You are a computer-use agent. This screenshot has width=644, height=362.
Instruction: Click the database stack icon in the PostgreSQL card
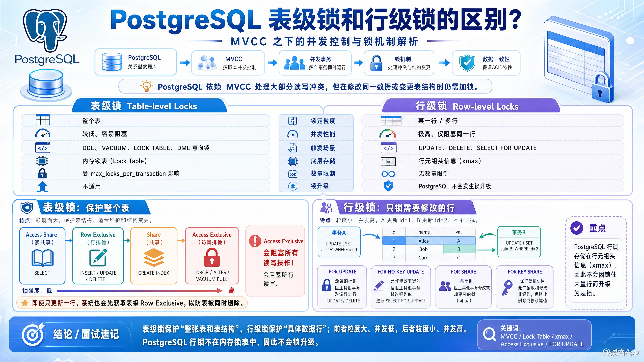(112, 62)
